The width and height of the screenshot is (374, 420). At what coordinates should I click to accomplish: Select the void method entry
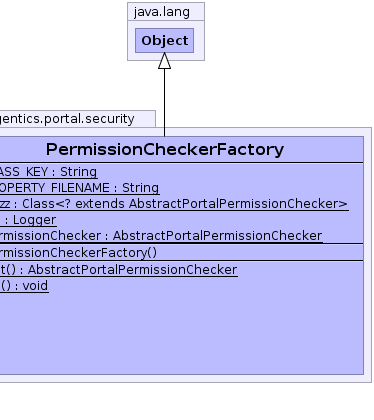pos(24,286)
